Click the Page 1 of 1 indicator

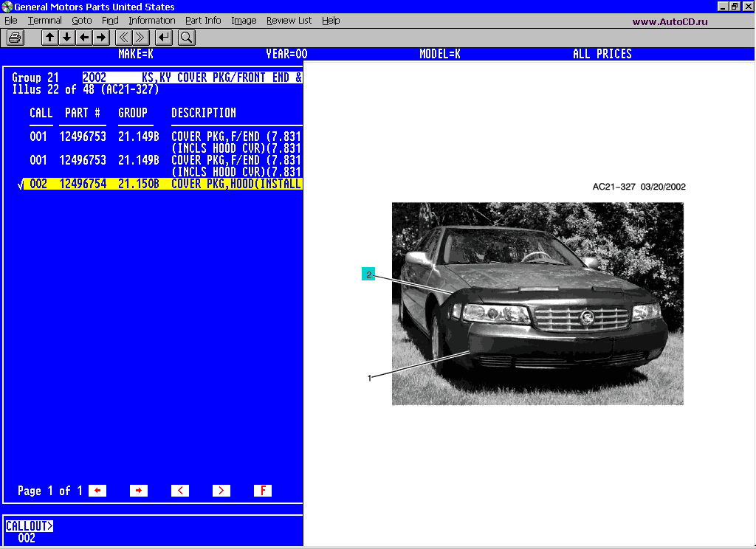pos(49,491)
